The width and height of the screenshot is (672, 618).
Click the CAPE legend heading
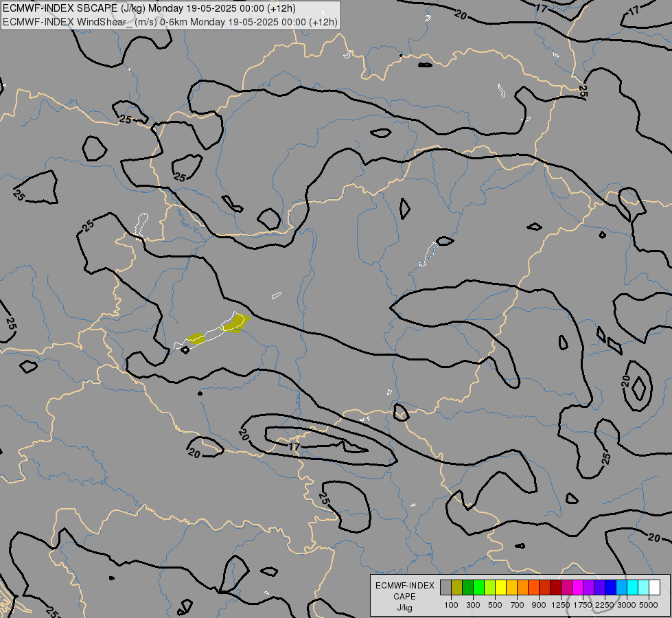tap(404, 597)
